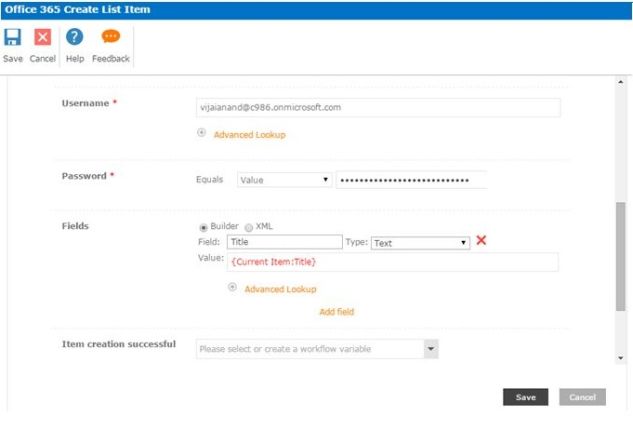Click the Item creation successful label
This screenshot has height=429, width=633.
[x=119, y=344]
